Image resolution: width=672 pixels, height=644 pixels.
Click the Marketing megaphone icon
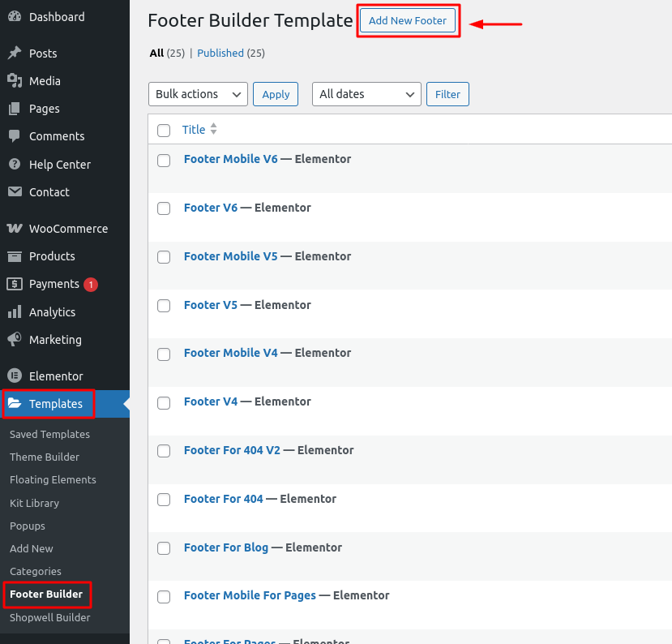tap(15, 340)
